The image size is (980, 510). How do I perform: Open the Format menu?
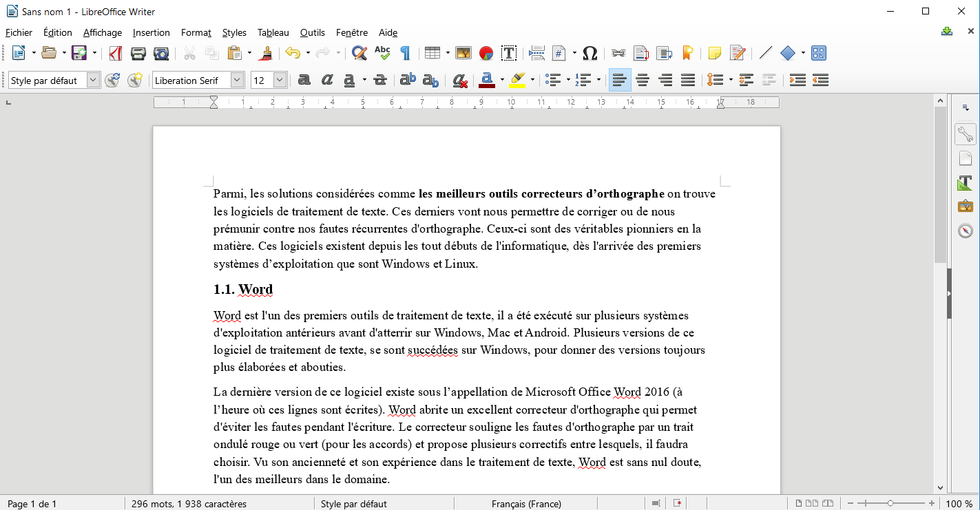click(x=196, y=32)
